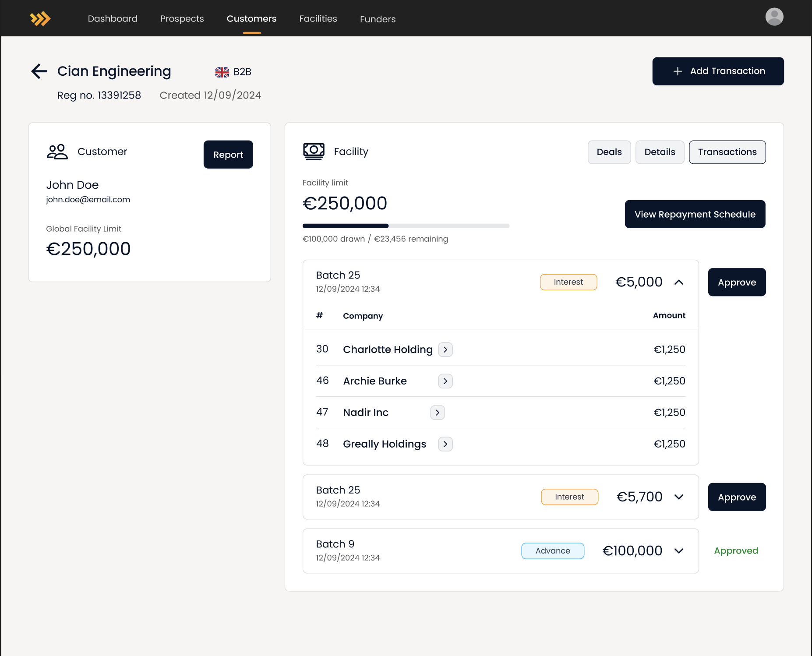The height and width of the screenshot is (656, 812).
Task: Open the Funders section
Action: [x=378, y=19]
